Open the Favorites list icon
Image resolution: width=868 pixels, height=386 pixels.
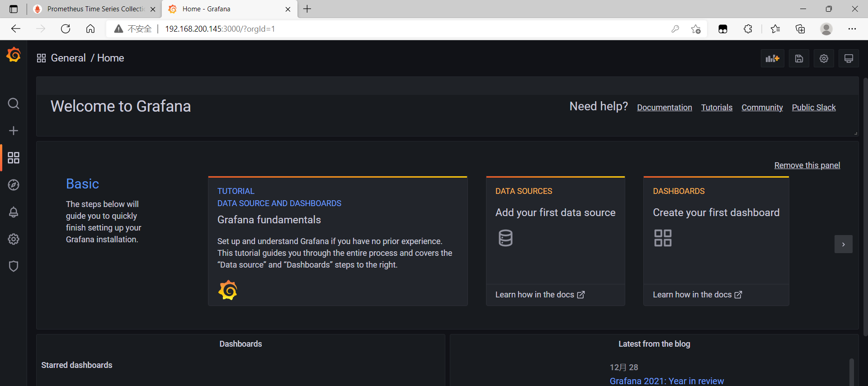click(x=775, y=29)
